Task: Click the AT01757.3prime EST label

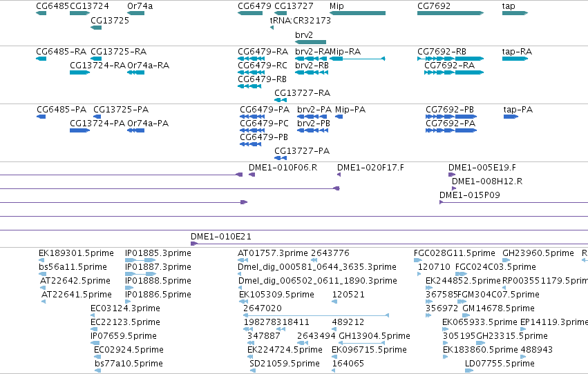Action: [273, 253]
